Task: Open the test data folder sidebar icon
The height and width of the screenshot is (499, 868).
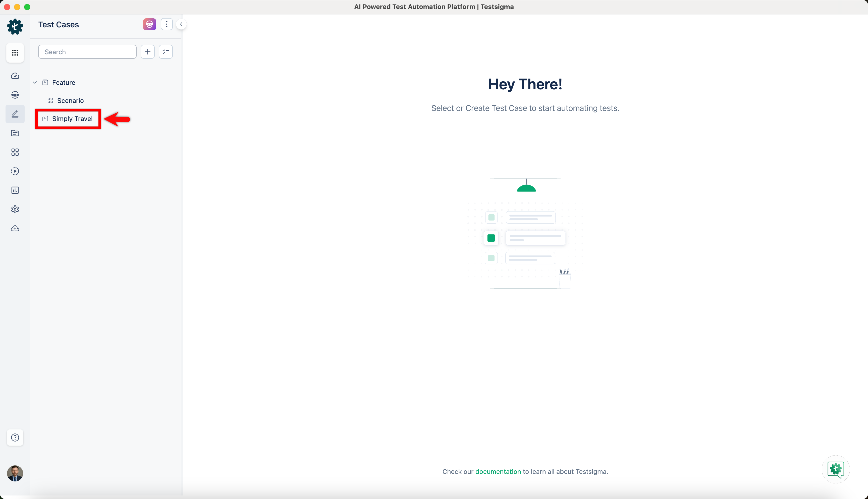Action: [15, 133]
